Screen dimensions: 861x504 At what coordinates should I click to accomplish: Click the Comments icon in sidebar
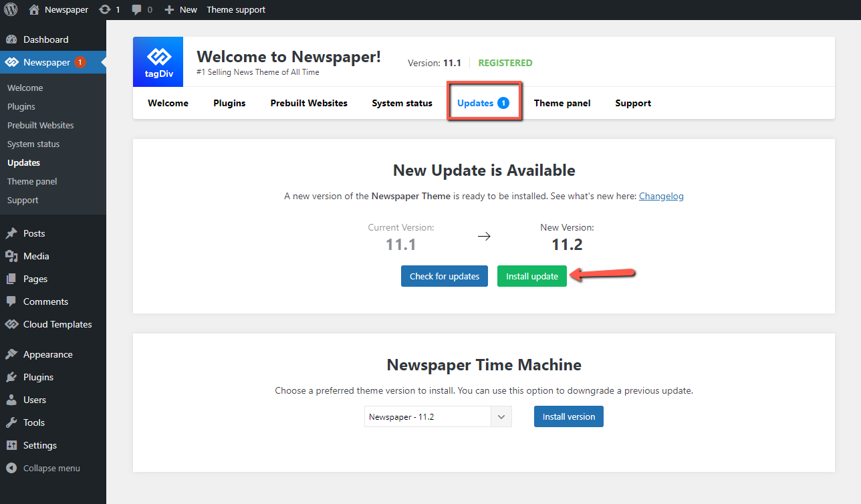11,301
